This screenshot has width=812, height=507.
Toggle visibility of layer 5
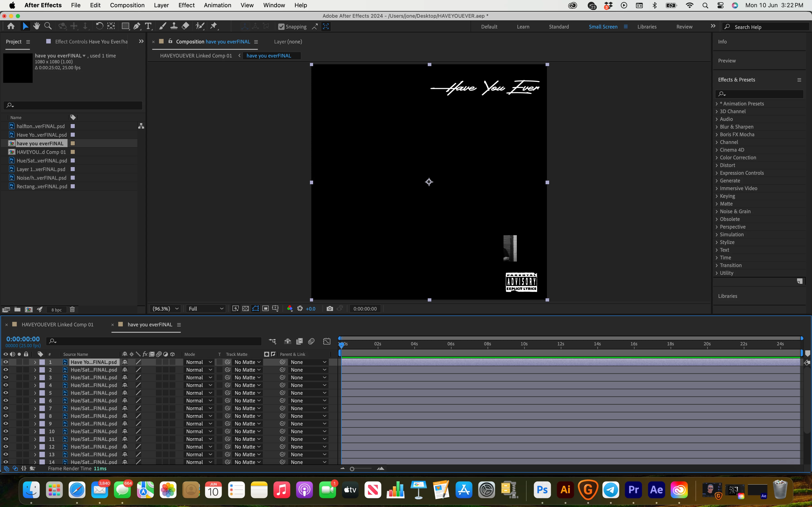tap(6, 393)
